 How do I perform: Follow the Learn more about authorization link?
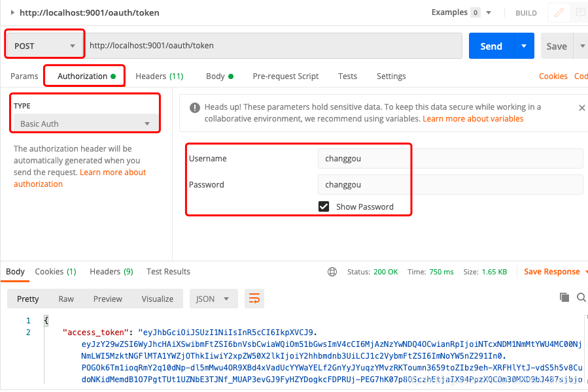pos(80,178)
